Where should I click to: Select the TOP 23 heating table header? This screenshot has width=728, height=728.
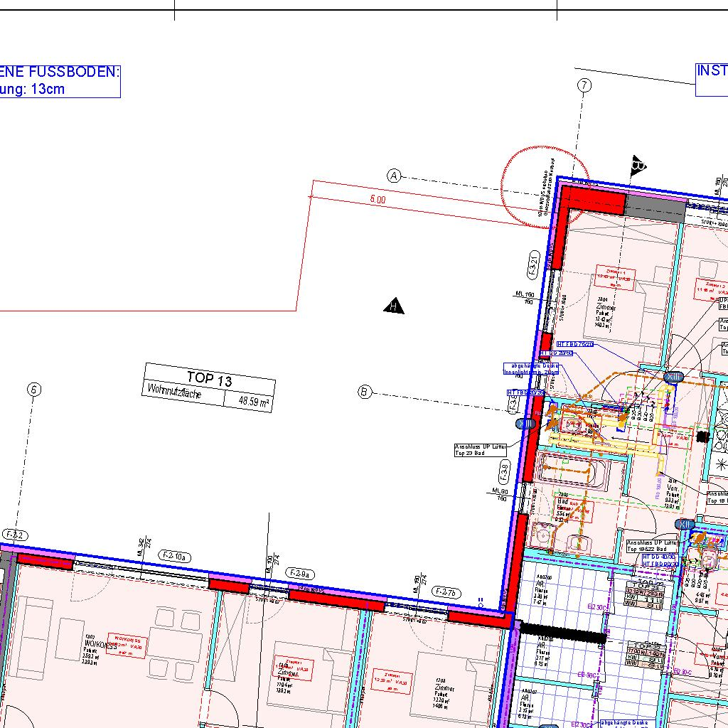pyautogui.click(x=646, y=586)
